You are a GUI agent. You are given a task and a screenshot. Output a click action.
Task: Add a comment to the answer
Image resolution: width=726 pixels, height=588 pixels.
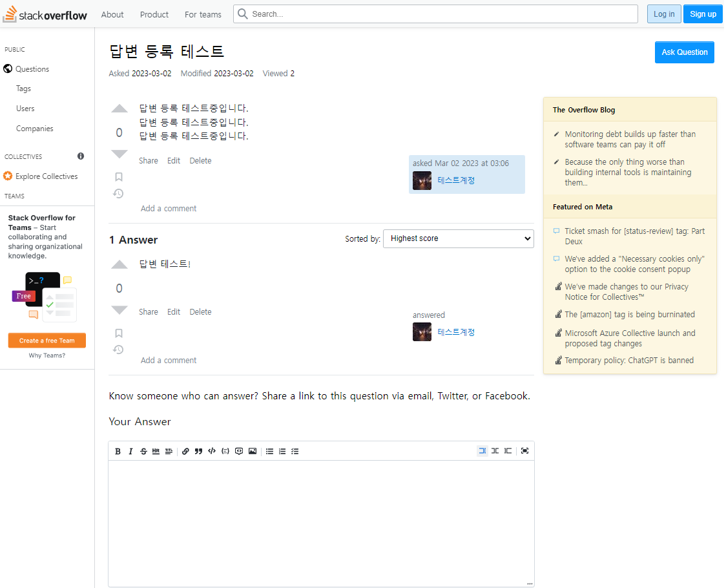[x=169, y=361]
